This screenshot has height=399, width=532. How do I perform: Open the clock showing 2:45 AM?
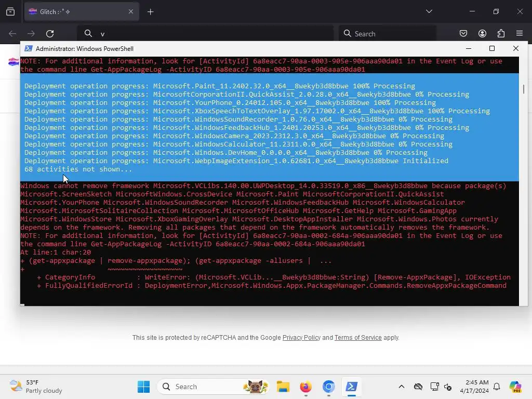474,387
